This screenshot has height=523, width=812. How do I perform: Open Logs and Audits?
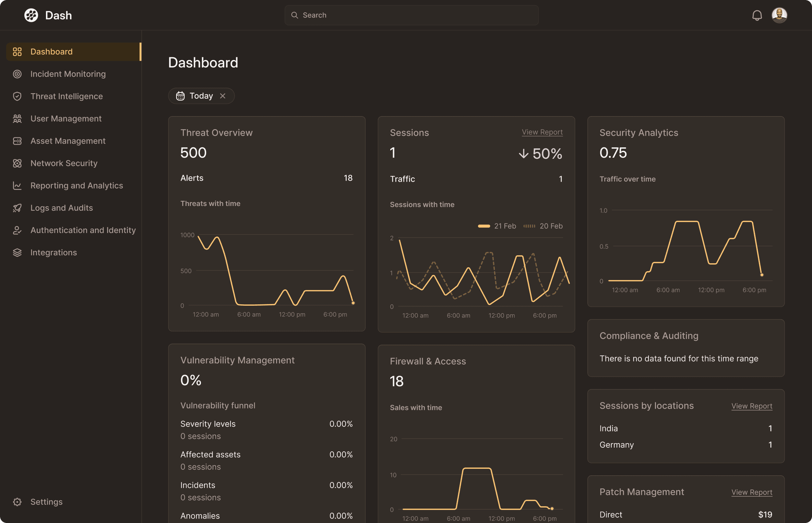(x=61, y=208)
